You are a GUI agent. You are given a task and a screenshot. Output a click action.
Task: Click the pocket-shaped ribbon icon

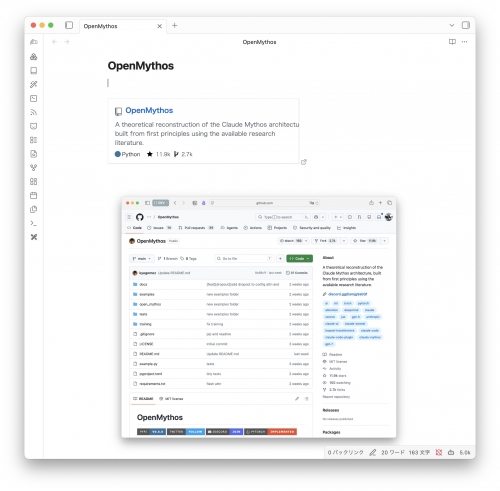(34, 126)
